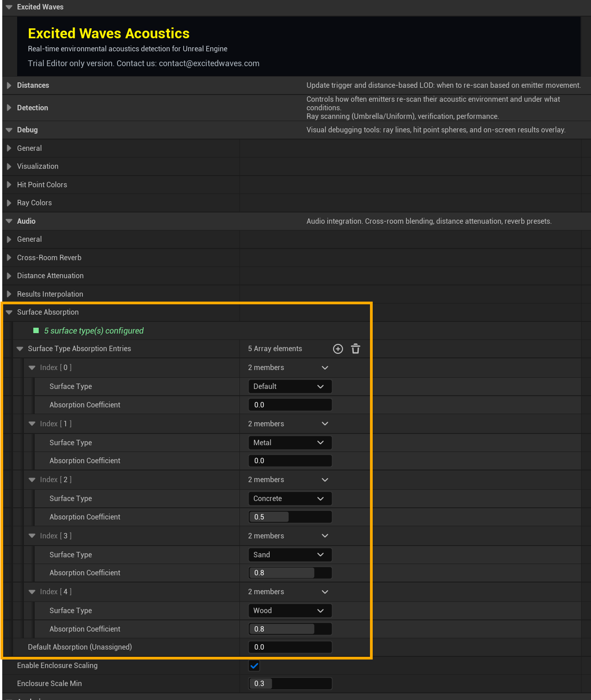Click the trash icon to empty array
591x700 pixels.
[356, 349]
